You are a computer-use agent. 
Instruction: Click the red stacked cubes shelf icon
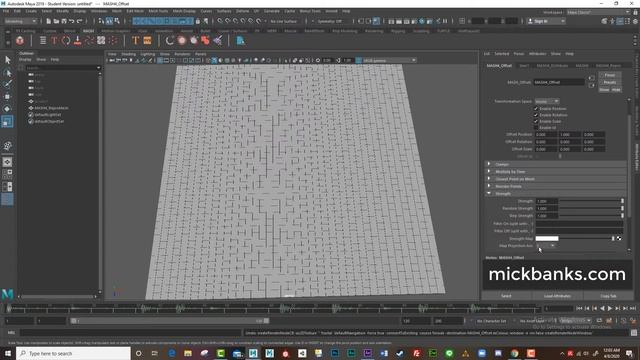(205, 40)
